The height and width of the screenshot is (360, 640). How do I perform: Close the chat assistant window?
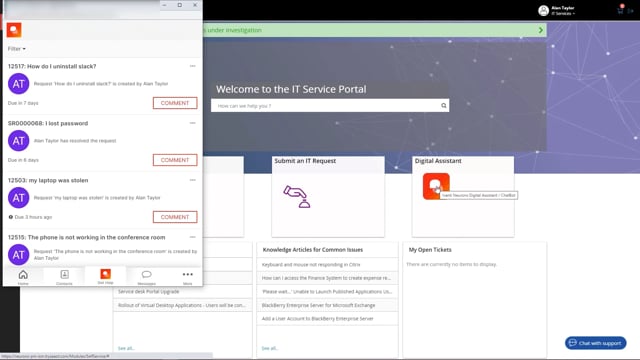(x=195, y=5)
